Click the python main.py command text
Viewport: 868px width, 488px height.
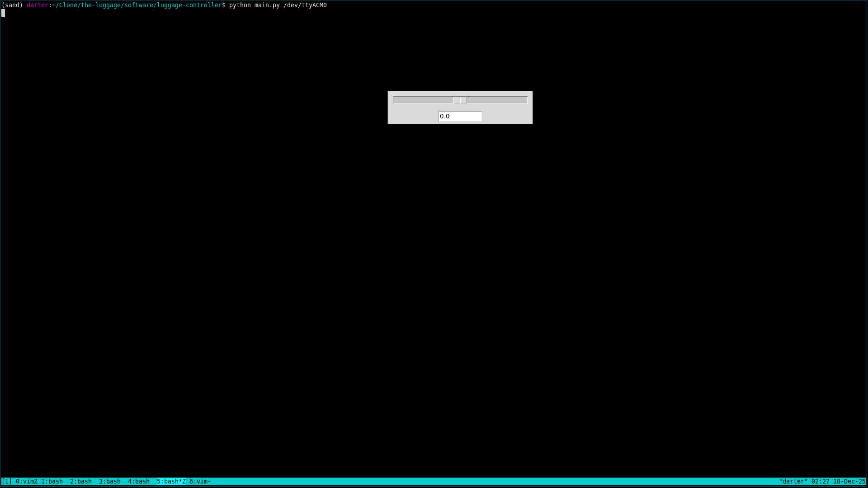tap(254, 5)
